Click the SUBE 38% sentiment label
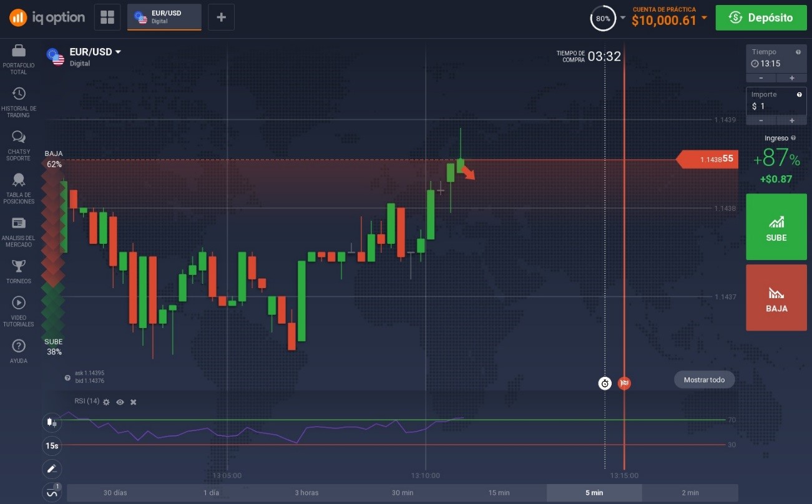Image resolution: width=812 pixels, height=504 pixels. [54, 347]
